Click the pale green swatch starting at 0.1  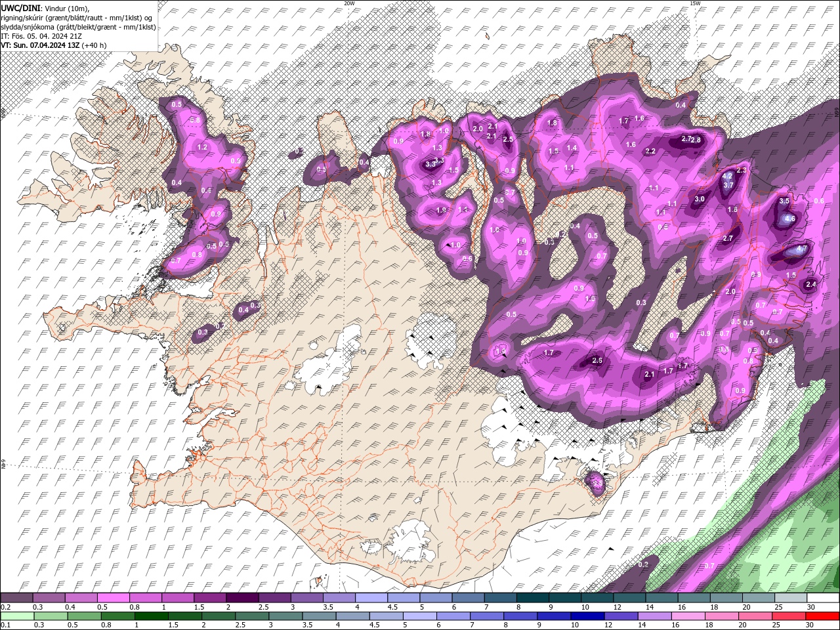[x=17, y=617]
